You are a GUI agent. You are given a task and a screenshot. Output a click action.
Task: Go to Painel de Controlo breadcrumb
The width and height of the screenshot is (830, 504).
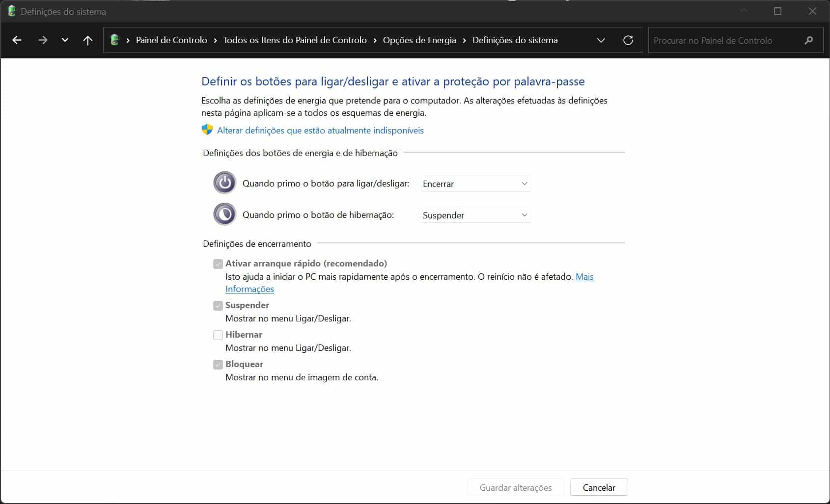click(171, 40)
